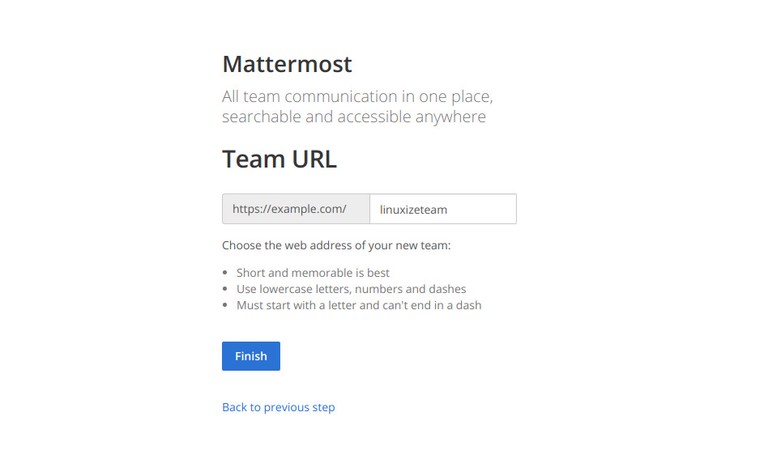Click 'Use lowercase letters, numbers and dashes' hint
The image size is (768, 463).
351,289
